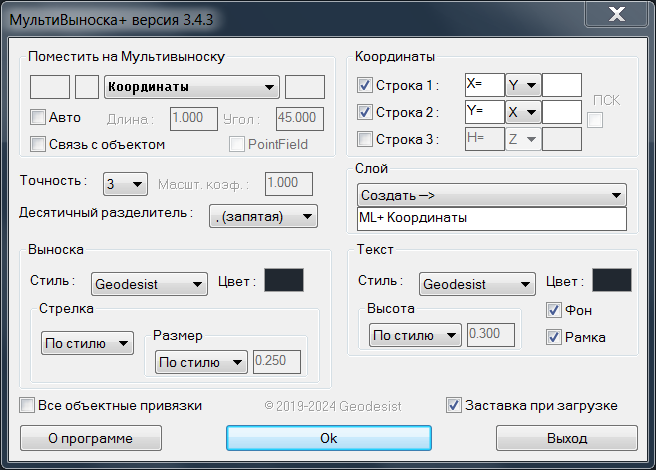Uncheck the Рамка checkbox
This screenshot has width=656, height=470.
pyautogui.click(x=554, y=337)
